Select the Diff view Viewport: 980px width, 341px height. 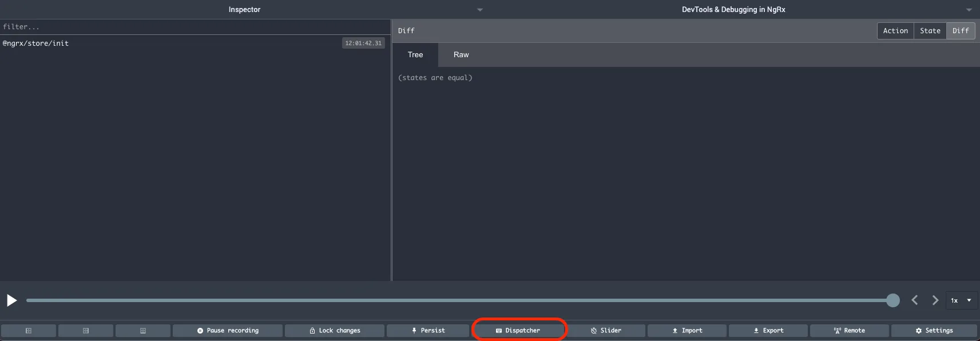[x=961, y=31]
